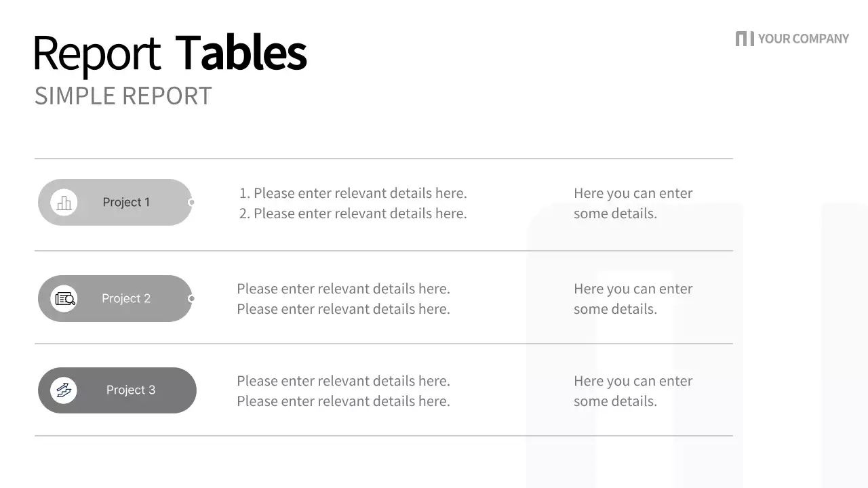Screen dimensions: 868x488
Task: Select "Here you can enter" text beside Project 3
Action: [633, 381]
